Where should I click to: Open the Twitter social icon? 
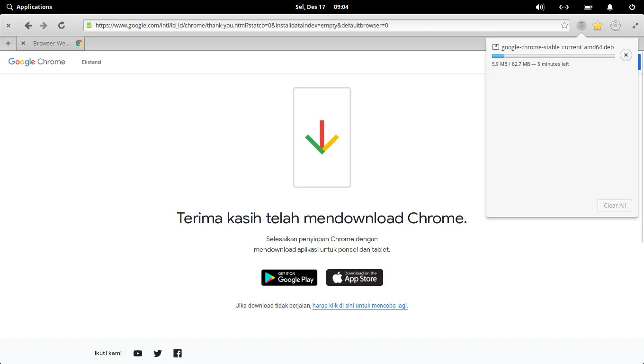(158, 353)
